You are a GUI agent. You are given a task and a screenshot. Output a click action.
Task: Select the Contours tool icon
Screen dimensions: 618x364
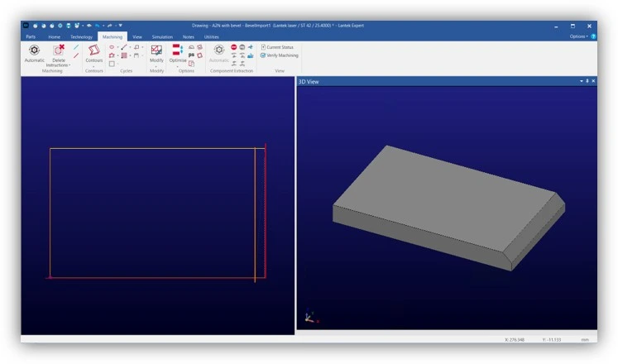[x=93, y=50]
